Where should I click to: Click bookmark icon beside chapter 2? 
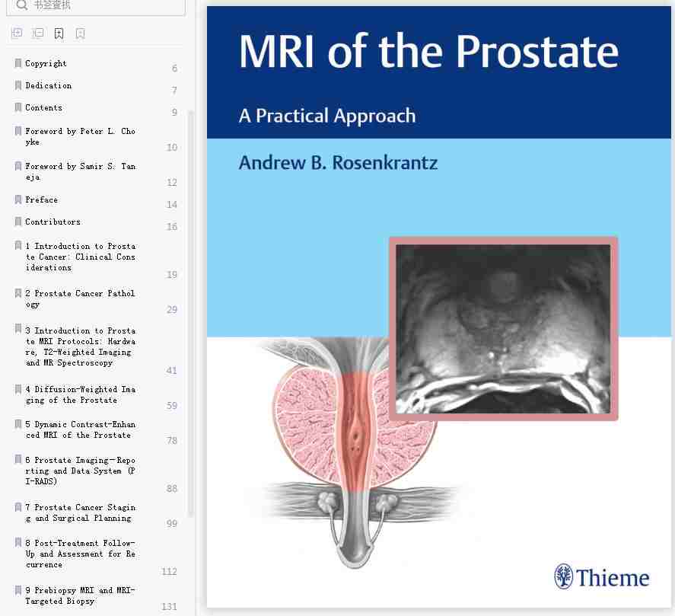tap(18, 293)
